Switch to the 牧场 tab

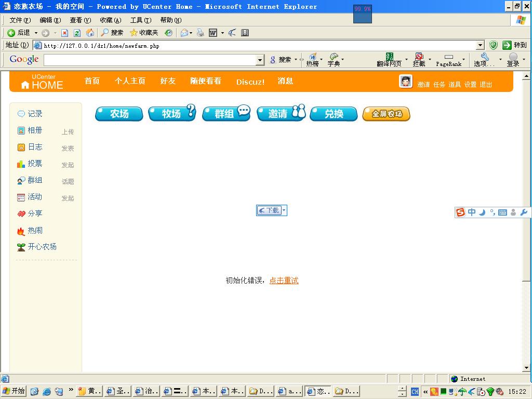tap(171, 113)
